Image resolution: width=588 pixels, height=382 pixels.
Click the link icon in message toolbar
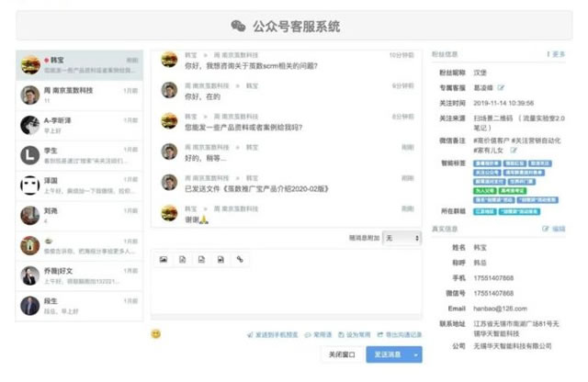point(240,260)
